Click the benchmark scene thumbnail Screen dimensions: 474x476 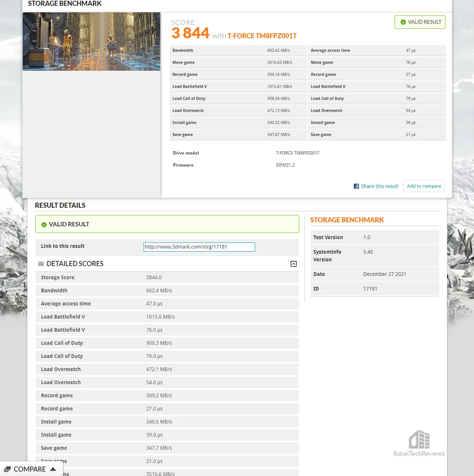[x=91, y=41]
